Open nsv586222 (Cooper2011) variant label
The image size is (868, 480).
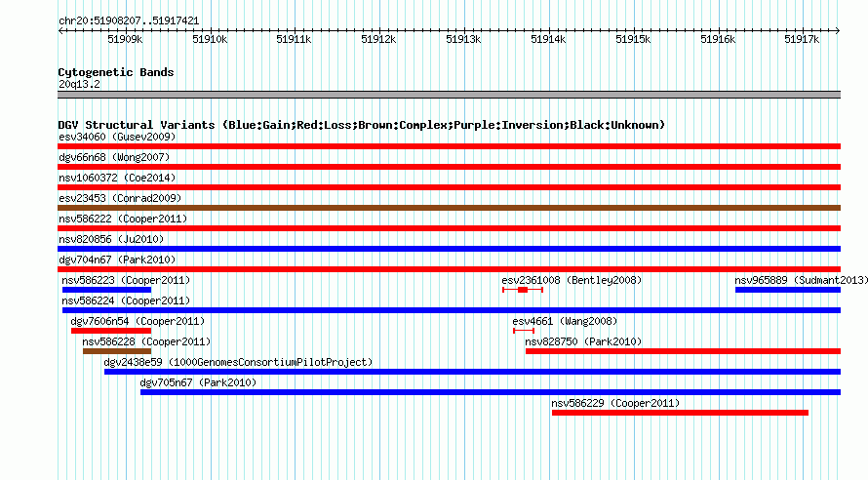click(123, 219)
